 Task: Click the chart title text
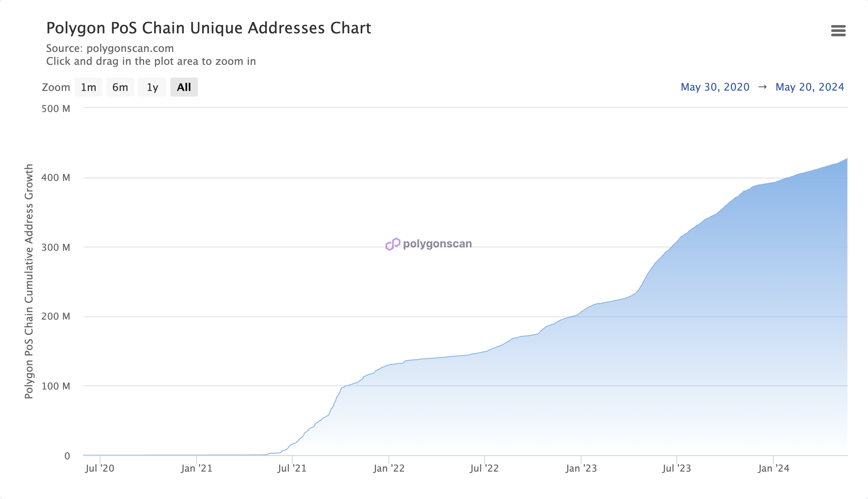208,28
